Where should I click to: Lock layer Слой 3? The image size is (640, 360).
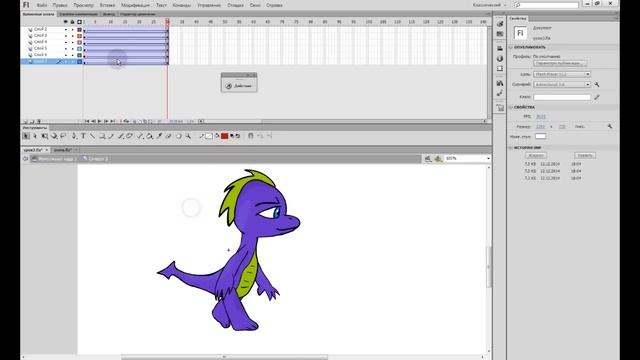click(73, 36)
